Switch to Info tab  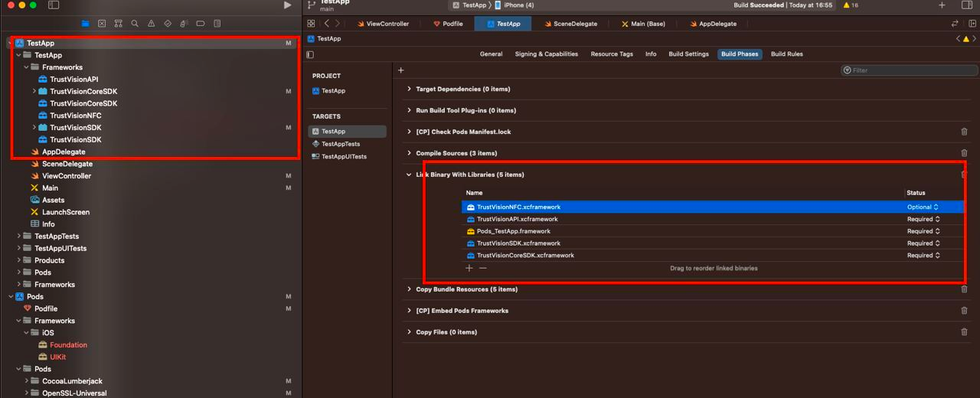pos(651,54)
